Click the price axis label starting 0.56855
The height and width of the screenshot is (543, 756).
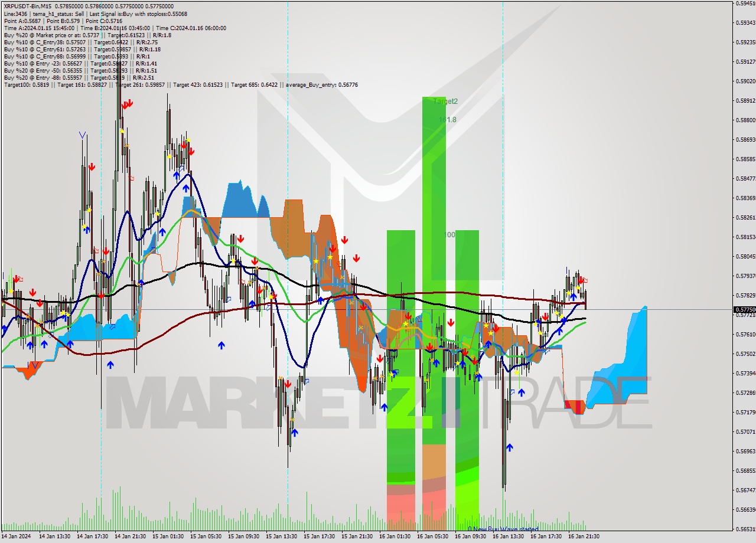pyautogui.click(x=745, y=470)
